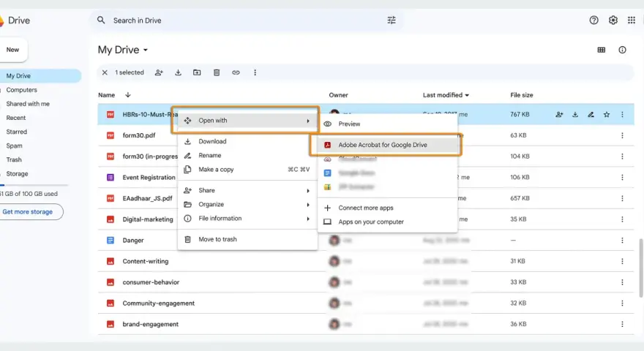Choose Make a copy in context menu

[x=247, y=169]
